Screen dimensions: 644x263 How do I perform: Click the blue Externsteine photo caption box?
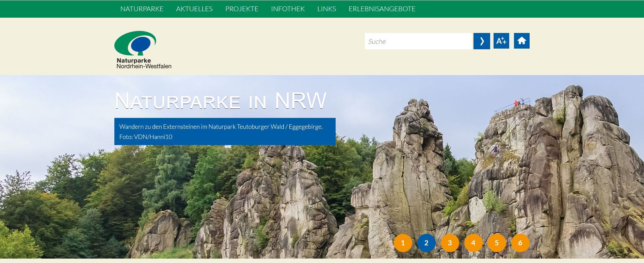point(225,131)
